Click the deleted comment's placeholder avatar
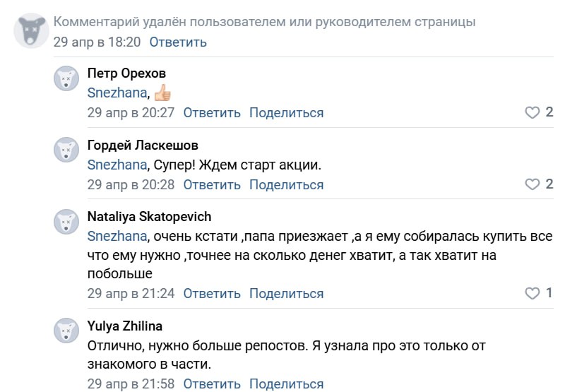 click(31, 30)
